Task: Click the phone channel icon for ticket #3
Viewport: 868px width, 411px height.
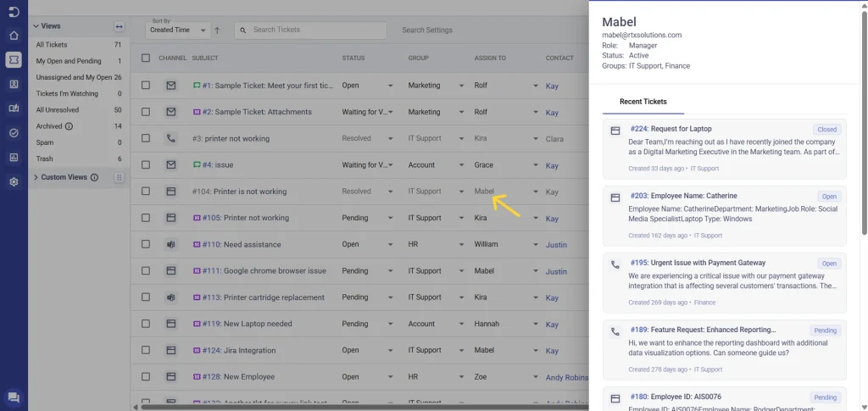Action: (x=171, y=139)
